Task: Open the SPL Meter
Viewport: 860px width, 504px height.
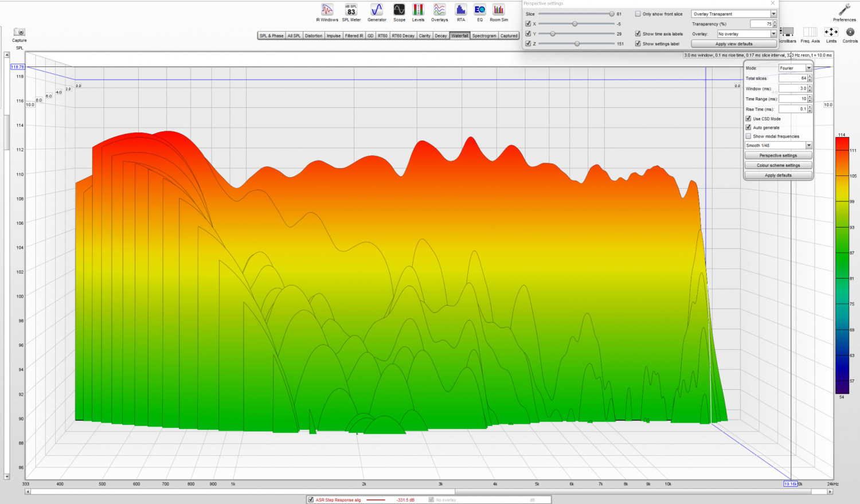Action: [x=351, y=13]
